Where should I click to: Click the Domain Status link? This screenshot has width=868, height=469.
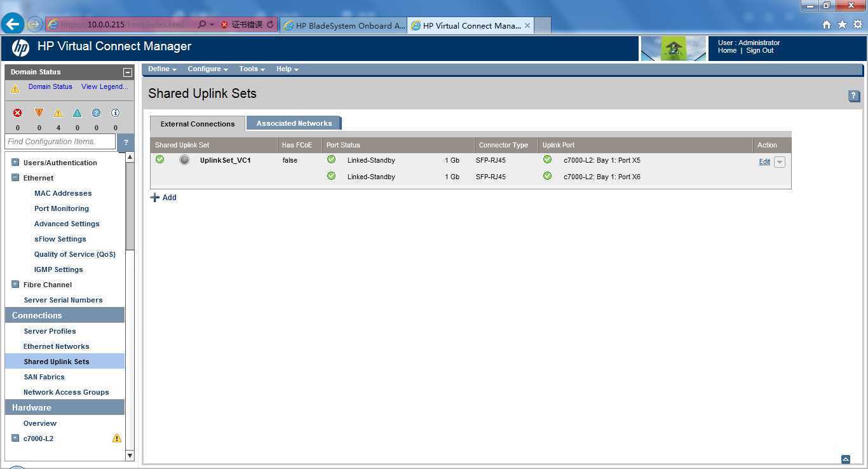click(50, 87)
